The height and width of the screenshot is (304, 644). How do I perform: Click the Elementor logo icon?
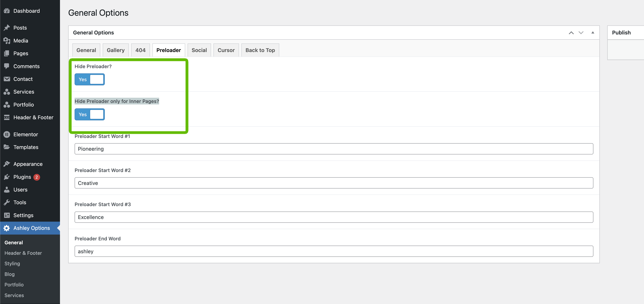point(7,134)
